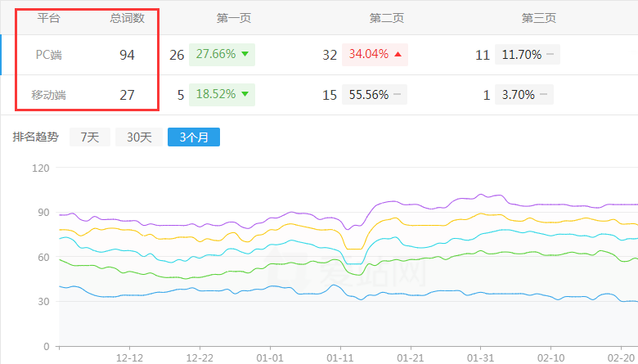Screen dimensions: 638x364
Task: Click the green down arrow beside 27.66%
Action: (244, 55)
